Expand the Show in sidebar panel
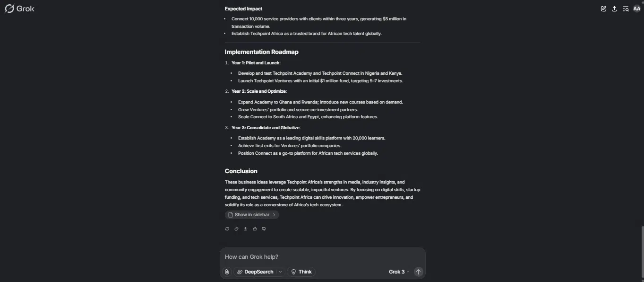Screen dimensions: 644x282 tap(252, 215)
